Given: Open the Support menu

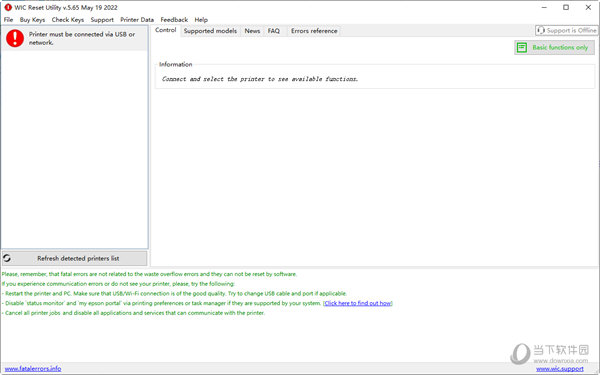Looking at the screenshot, I should [102, 20].
